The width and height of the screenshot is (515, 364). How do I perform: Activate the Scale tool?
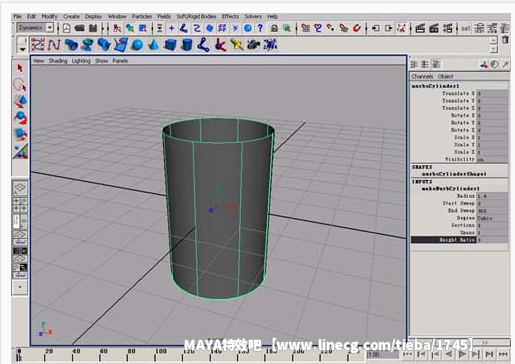tap(20, 134)
